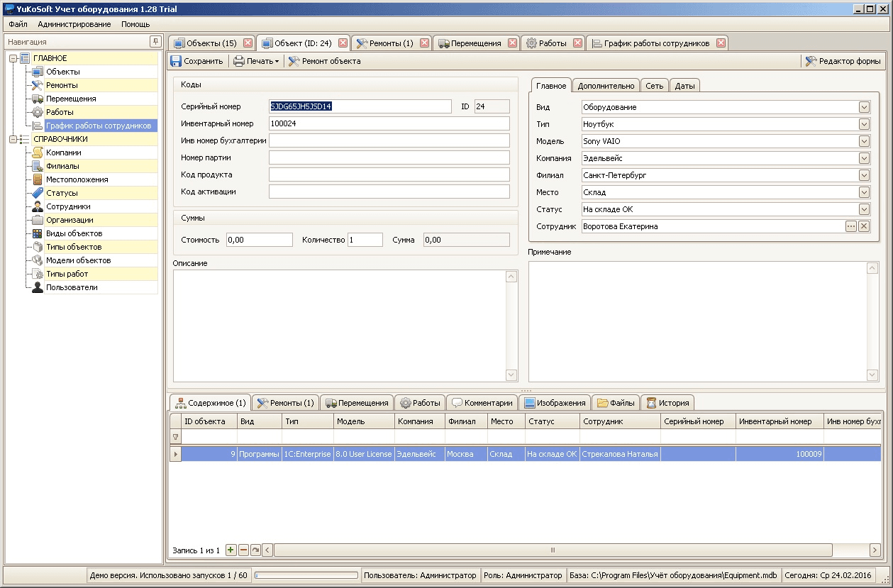Close the График работы сотрудников tab
This screenshot has width=893, height=588.
(x=721, y=43)
